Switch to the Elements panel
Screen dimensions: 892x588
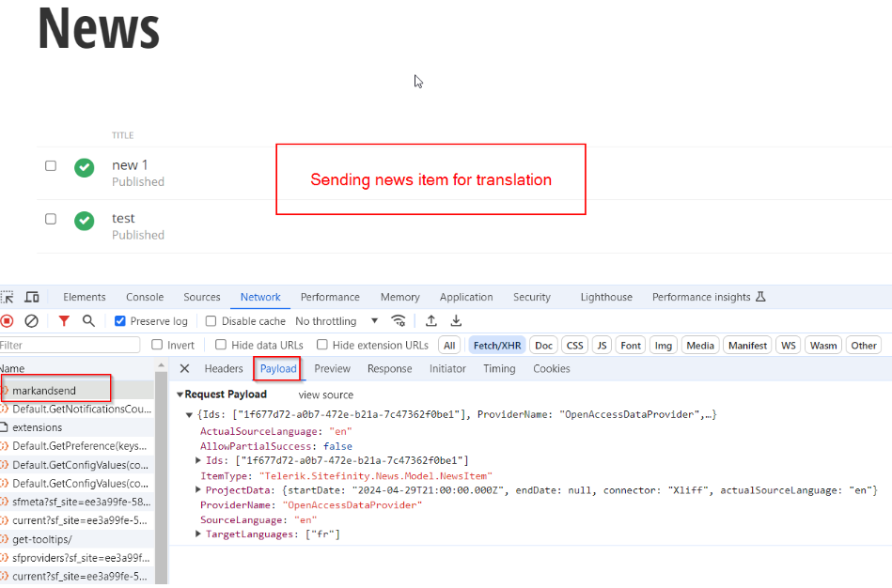(x=85, y=297)
